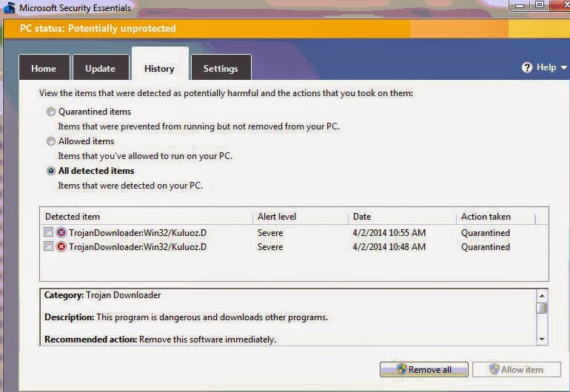The height and width of the screenshot is (392, 570).
Task: Click the Microsoft Security Essentials title bar icon
Action: tap(10, 7)
